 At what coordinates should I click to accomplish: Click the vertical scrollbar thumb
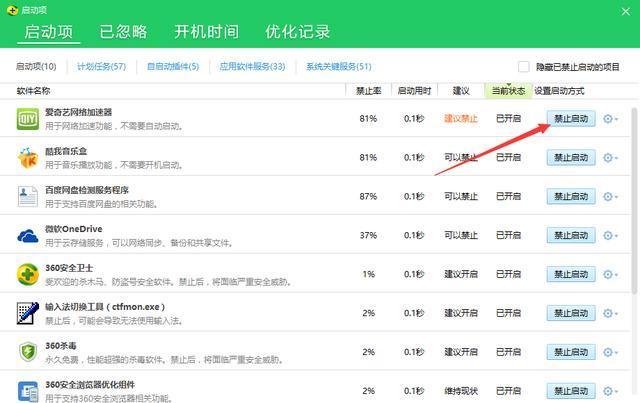click(634, 200)
